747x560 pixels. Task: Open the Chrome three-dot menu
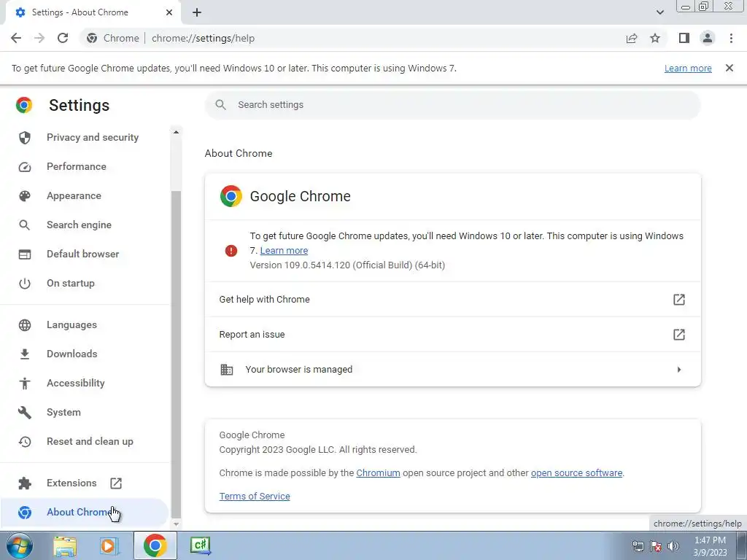point(731,38)
